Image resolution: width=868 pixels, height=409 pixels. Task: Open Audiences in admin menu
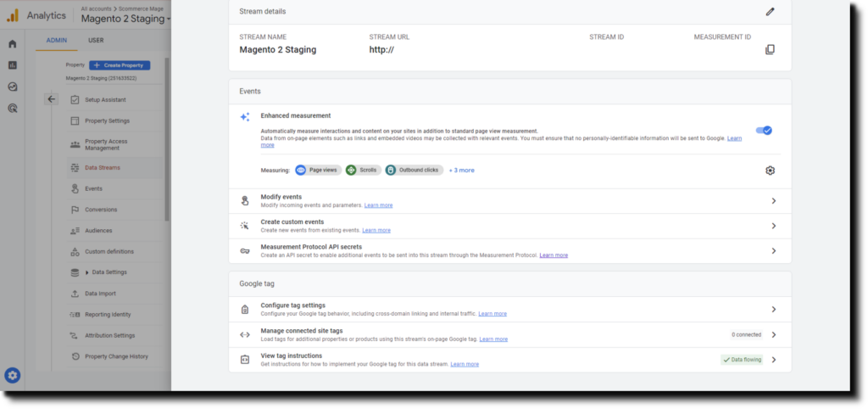[98, 231]
